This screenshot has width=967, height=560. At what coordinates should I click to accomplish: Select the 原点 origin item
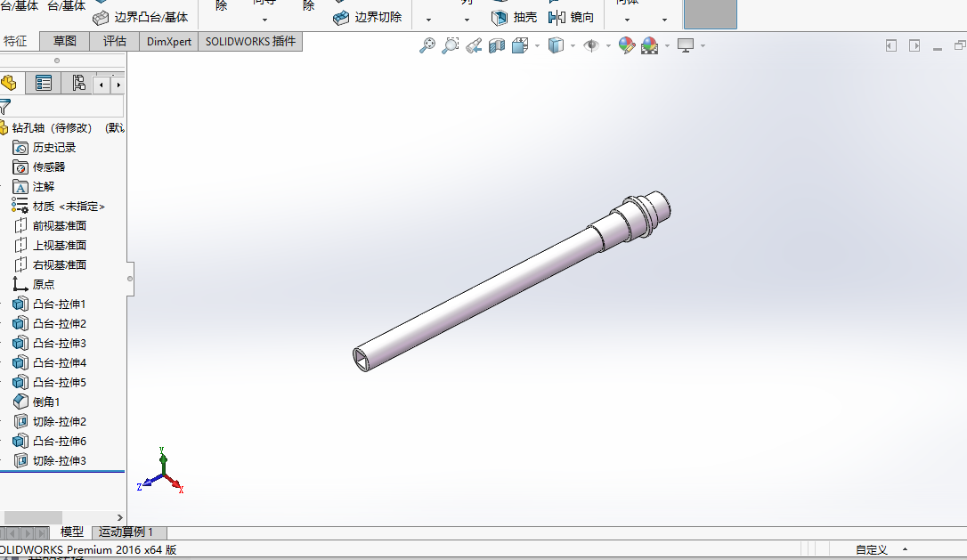pyautogui.click(x=34, y=284)
